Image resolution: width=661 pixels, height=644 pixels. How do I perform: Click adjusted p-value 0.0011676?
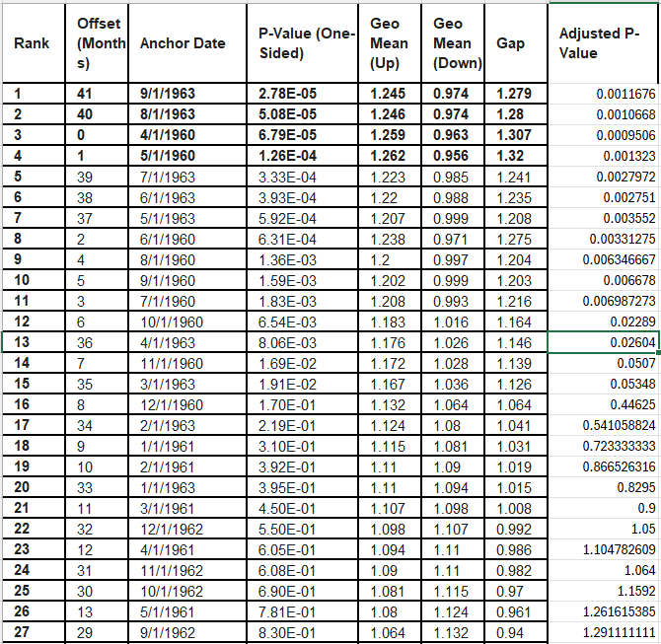[603, 94]
